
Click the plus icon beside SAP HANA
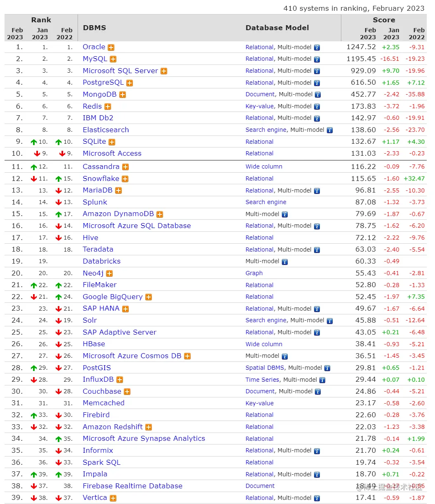point(125,309)
